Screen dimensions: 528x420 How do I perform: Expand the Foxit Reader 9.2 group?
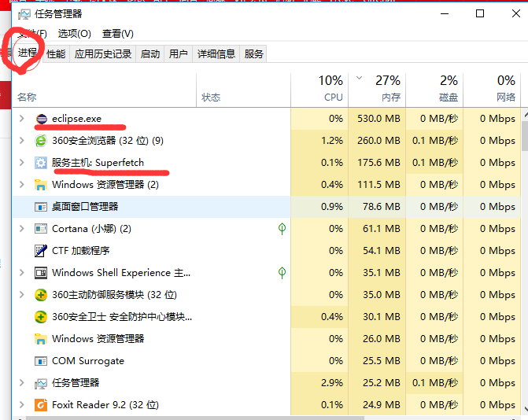tap(22, 404)
